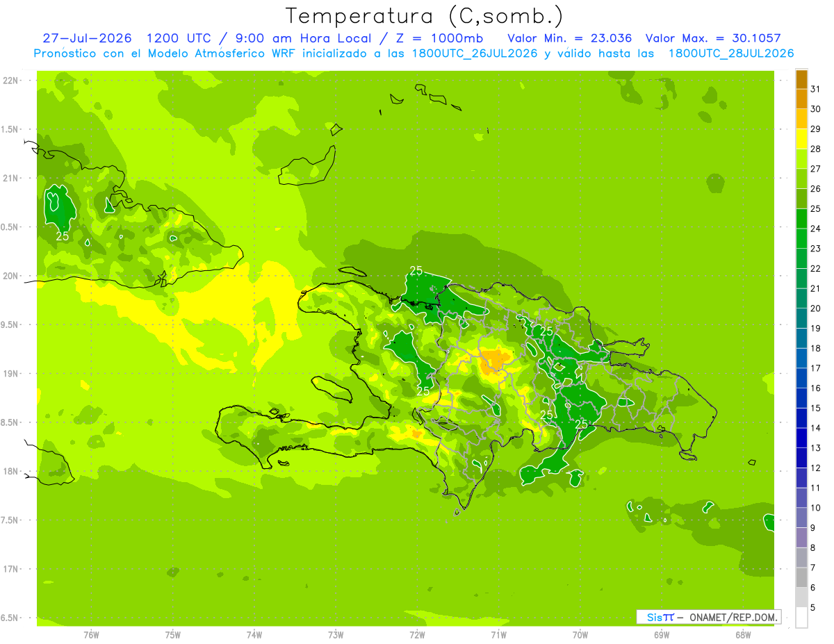
Task: Click the 18N latitude axis label
Action: [11, 471]
